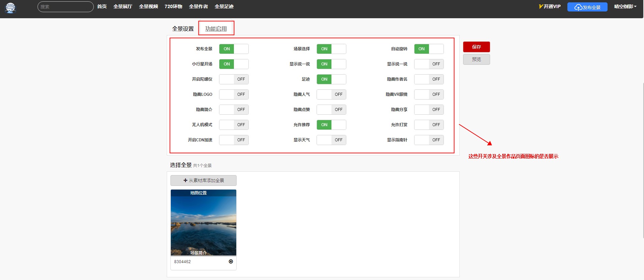Click the blue 发布全景 upload button
644x280 pixels.
(x=587, y=7)
